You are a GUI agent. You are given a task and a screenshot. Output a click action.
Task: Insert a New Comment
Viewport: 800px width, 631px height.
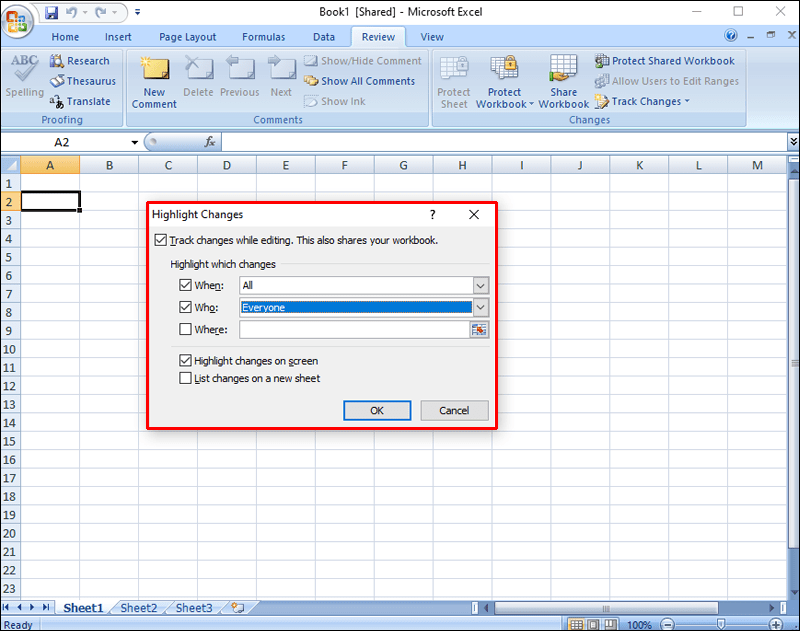tap(154, 82)
